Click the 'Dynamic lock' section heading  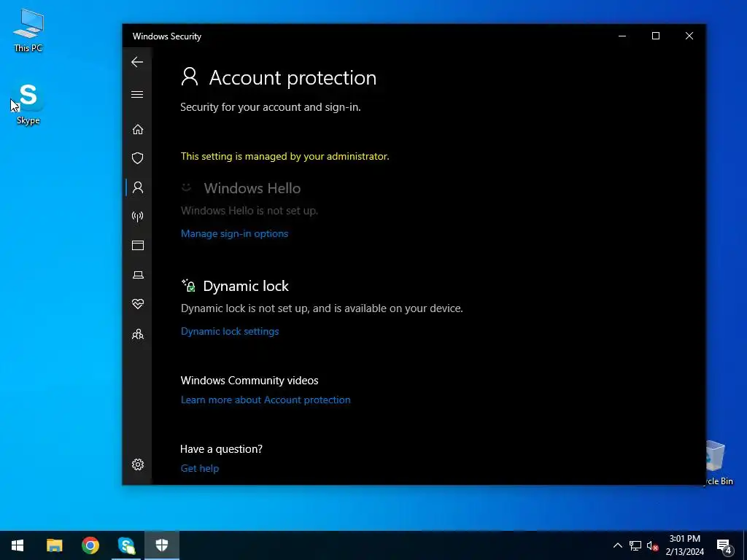246,286
